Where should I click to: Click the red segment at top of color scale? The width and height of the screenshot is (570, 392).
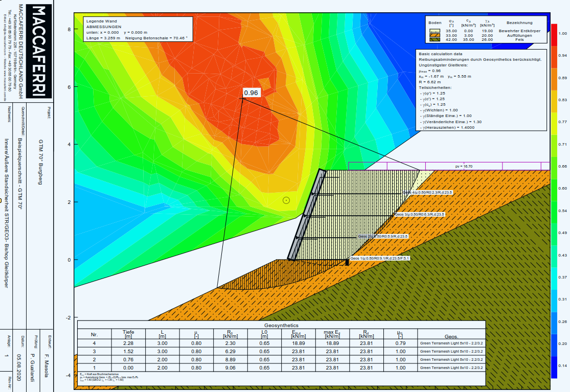tap(554, 35)
